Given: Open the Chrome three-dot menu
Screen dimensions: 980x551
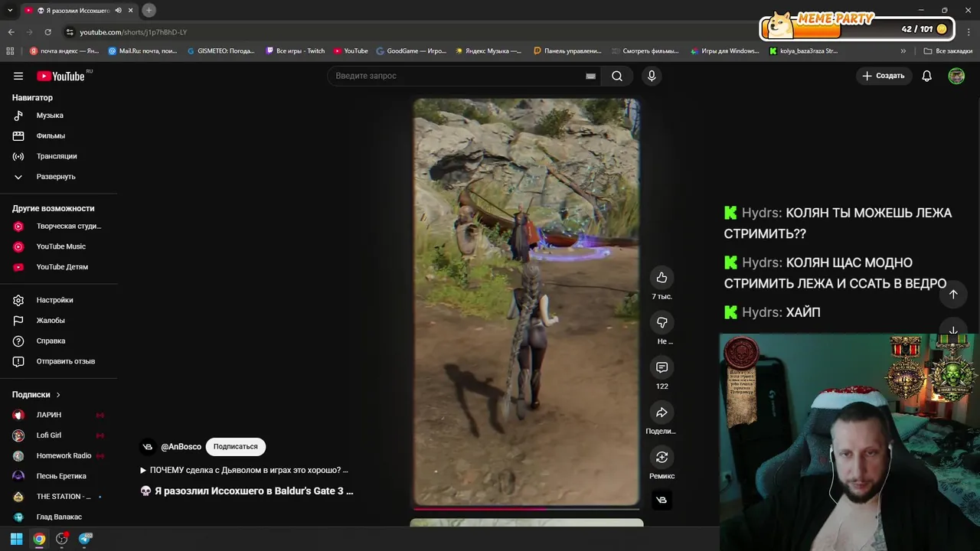Looking at the screenshot, I should 969,32.
